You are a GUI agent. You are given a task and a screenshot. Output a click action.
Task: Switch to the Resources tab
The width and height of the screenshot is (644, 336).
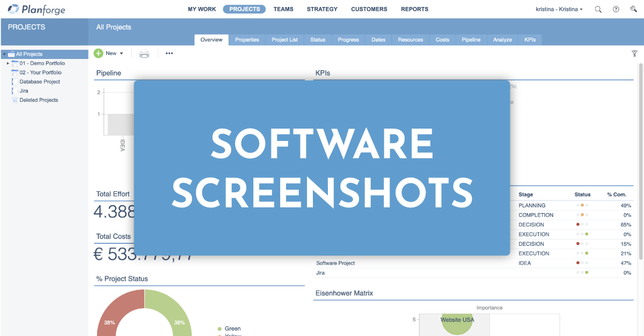point(410,39)
